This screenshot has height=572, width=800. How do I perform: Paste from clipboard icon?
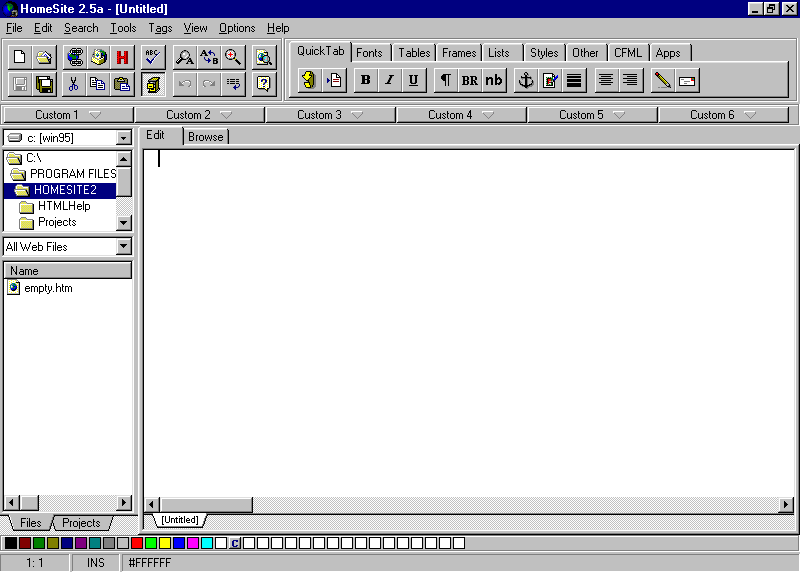[122, 84]
